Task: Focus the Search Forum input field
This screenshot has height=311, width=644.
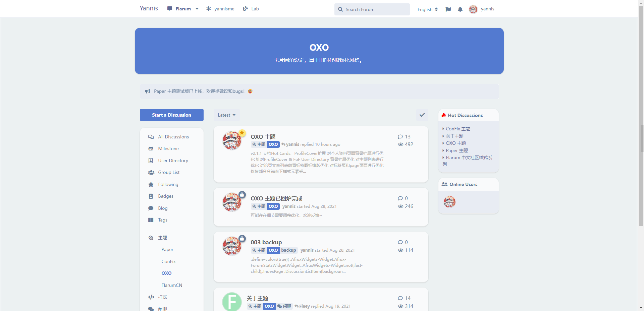Action: click(x=372, y=9)
